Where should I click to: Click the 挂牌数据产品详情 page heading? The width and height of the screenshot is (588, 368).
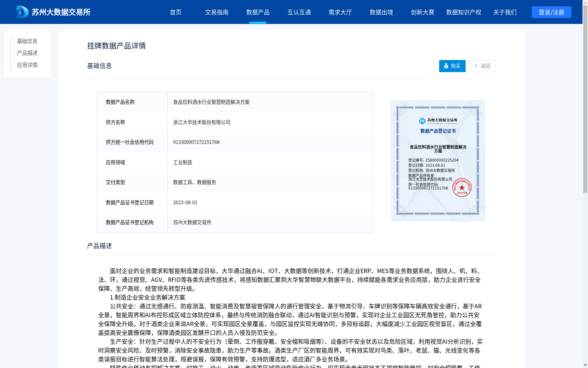(116, 46)
